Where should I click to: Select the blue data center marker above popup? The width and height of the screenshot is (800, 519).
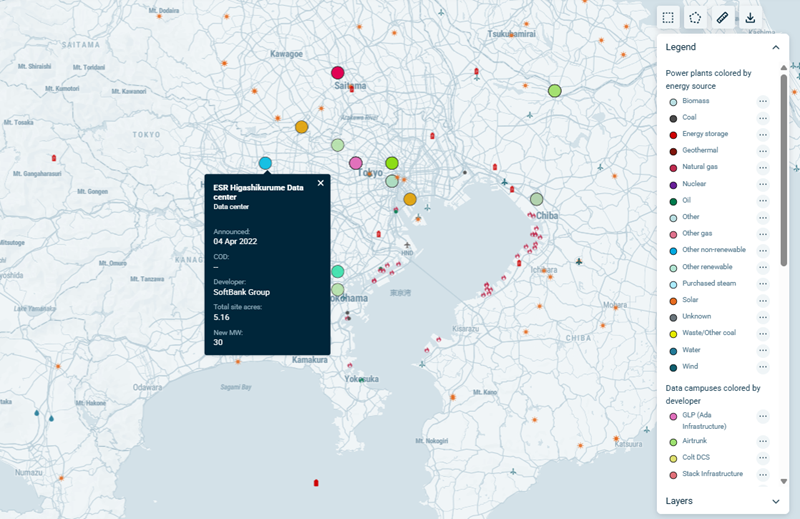265,163
